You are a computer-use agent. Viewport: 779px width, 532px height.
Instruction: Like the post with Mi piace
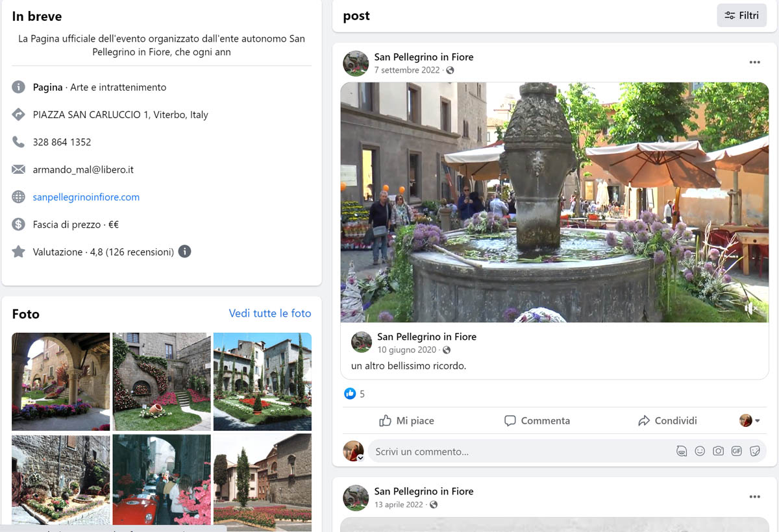pyautogui.click(x=406, y=421)
